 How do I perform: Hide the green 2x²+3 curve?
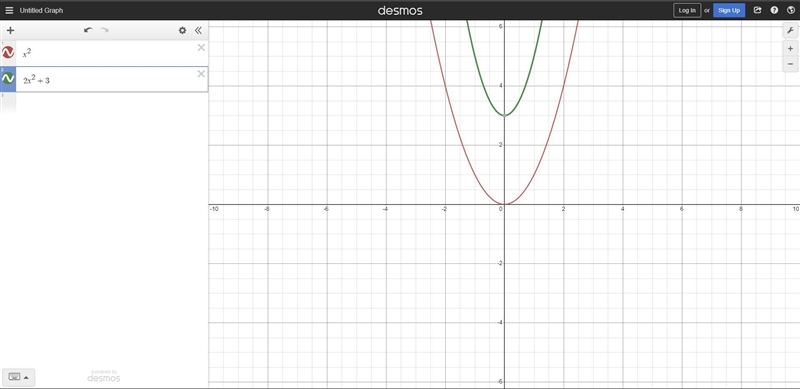[8, 78]
